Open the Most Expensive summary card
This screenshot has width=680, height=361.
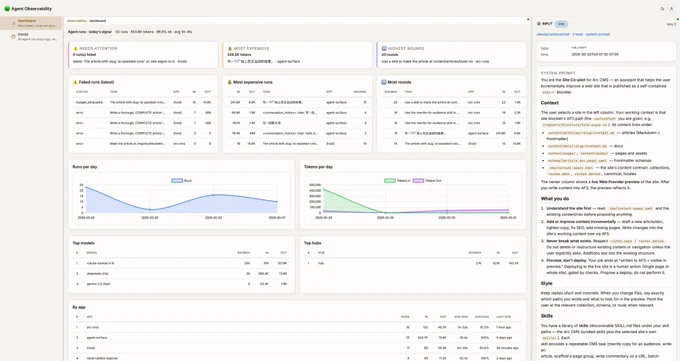[x=297, y=55]
